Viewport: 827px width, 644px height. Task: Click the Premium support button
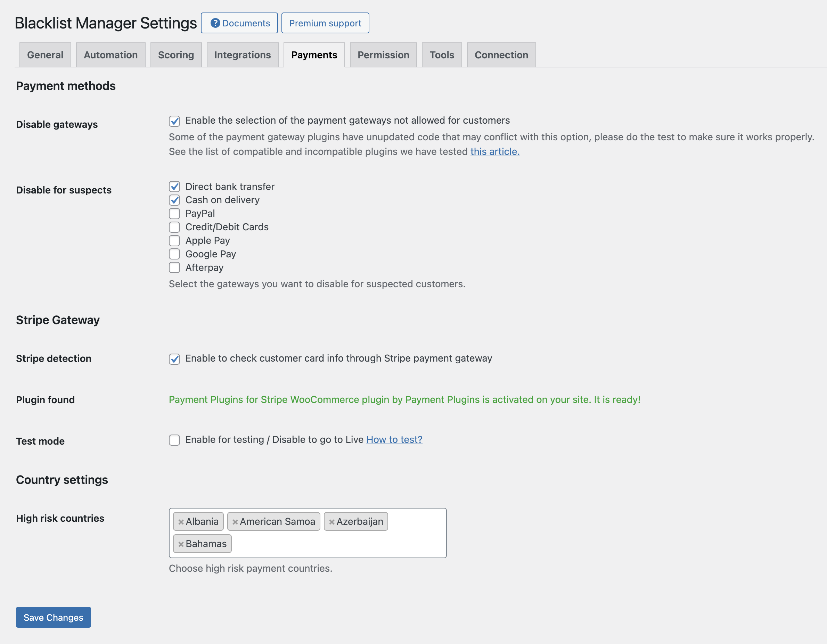(325, 23)
